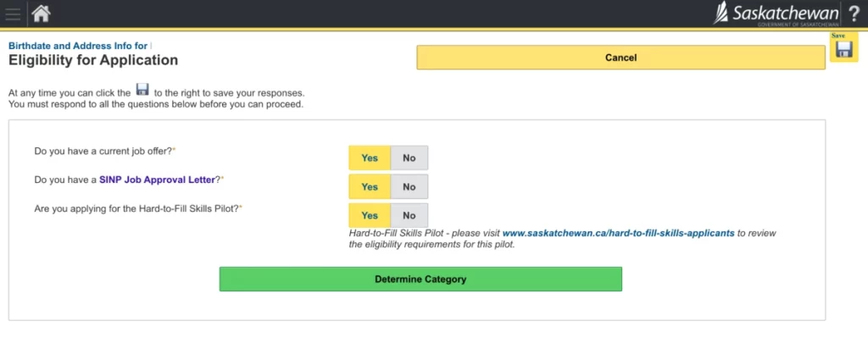This screenshot has height=360, width=868.
Task: Choose Yes for SINP Job Approval Letter
Action: [370, 186]
